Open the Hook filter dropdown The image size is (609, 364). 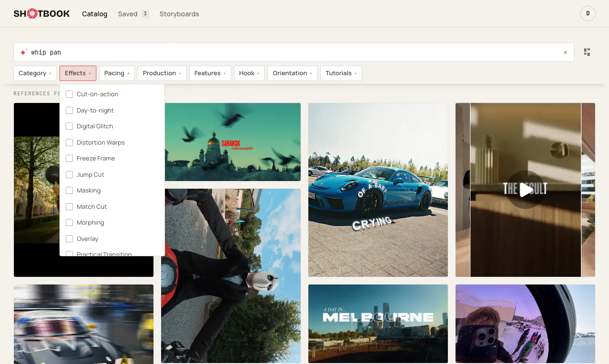point(249,73)
